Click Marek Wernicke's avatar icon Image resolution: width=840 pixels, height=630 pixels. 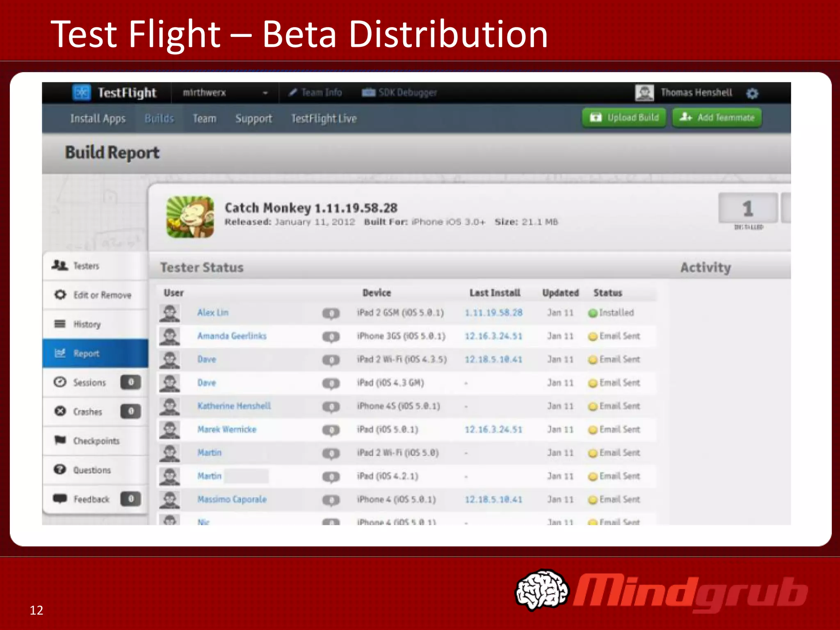169,430
